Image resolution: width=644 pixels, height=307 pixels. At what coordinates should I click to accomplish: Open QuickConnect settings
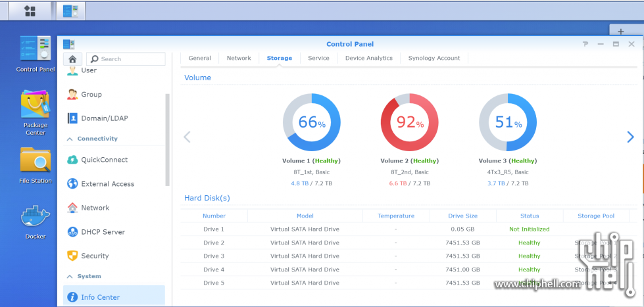click(114, 160)
